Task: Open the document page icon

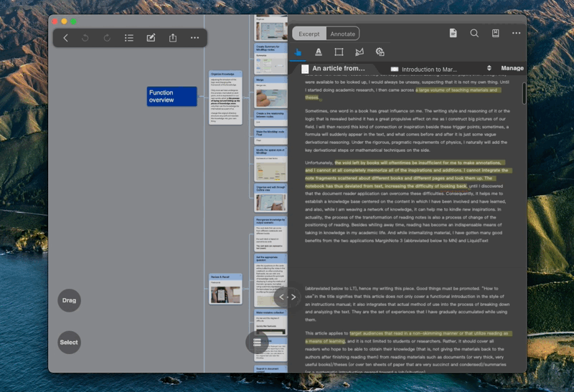Action: click(x=453, y=33)
